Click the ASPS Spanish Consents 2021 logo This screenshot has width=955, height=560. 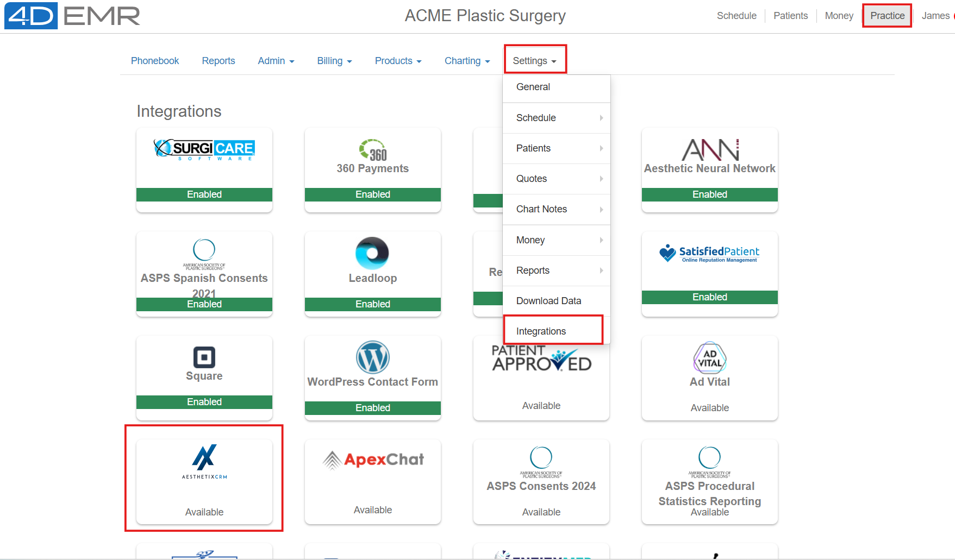204,254
